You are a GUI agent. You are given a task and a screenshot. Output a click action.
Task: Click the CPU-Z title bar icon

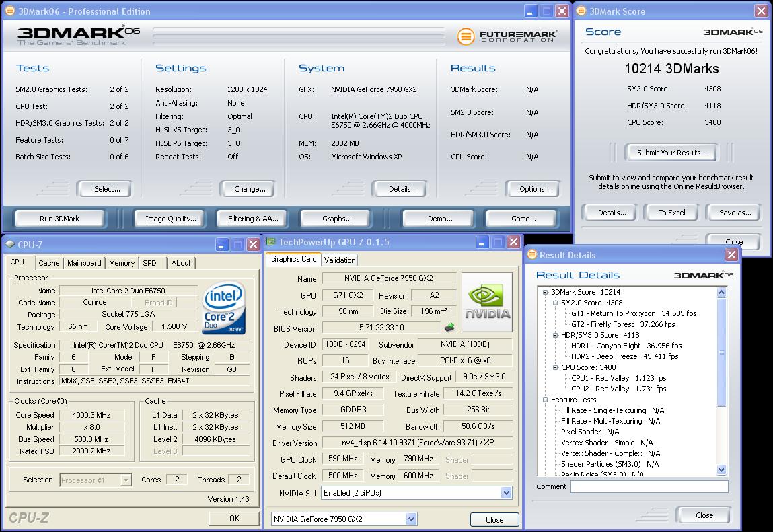click(10, 244)
